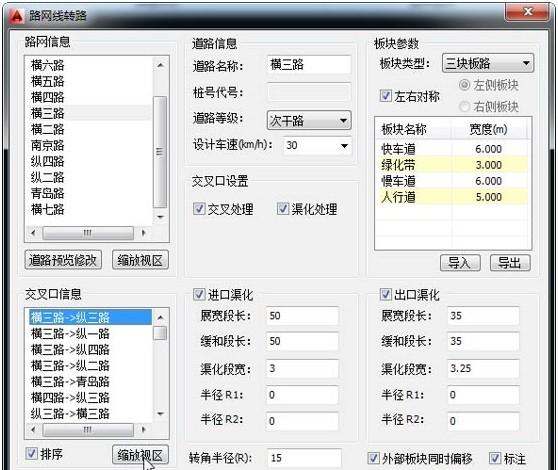Select 横三路->纵一路 intersection entry

pos(90,333)
